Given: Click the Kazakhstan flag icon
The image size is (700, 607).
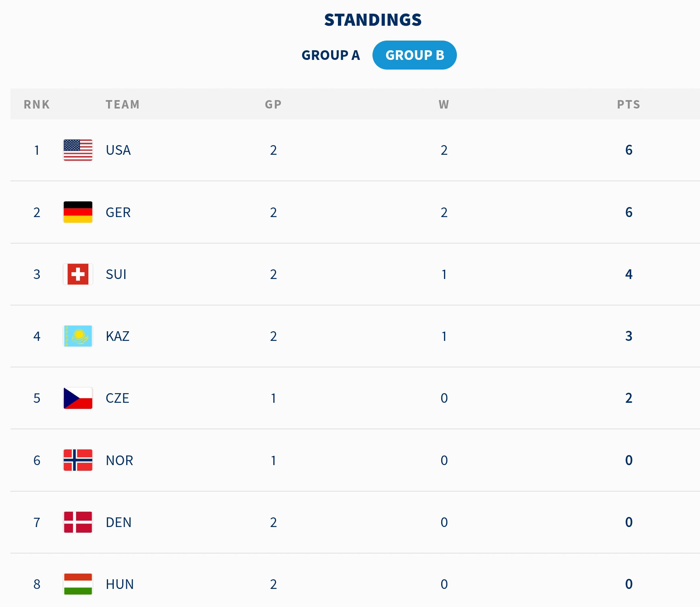Looking at the screenshot, I should click(78, 336).
